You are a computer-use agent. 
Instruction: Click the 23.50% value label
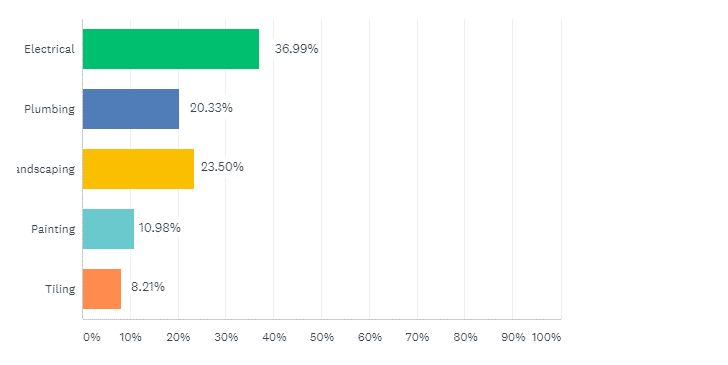coord(222,167)
